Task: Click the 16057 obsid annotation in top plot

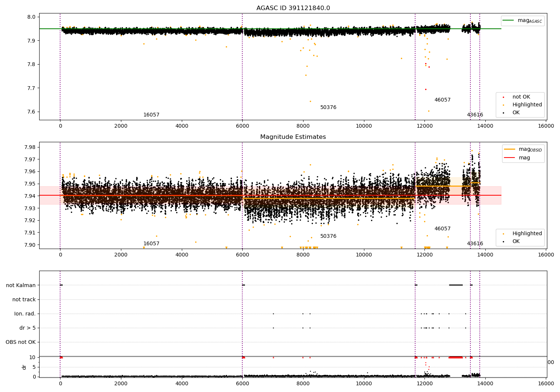Action: click(x=151, y=115)
